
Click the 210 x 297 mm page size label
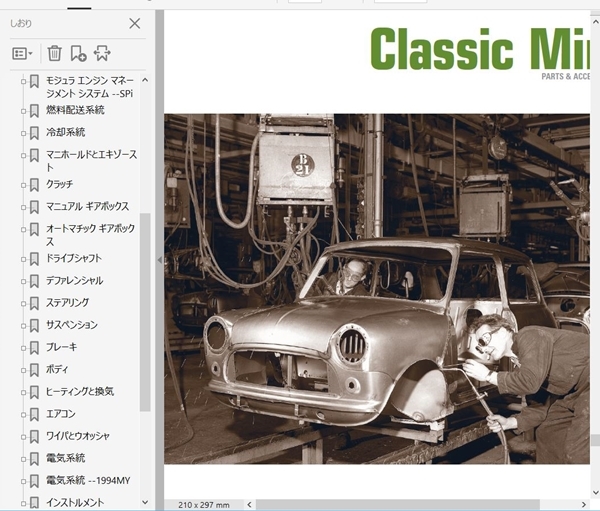click(204, 505)
